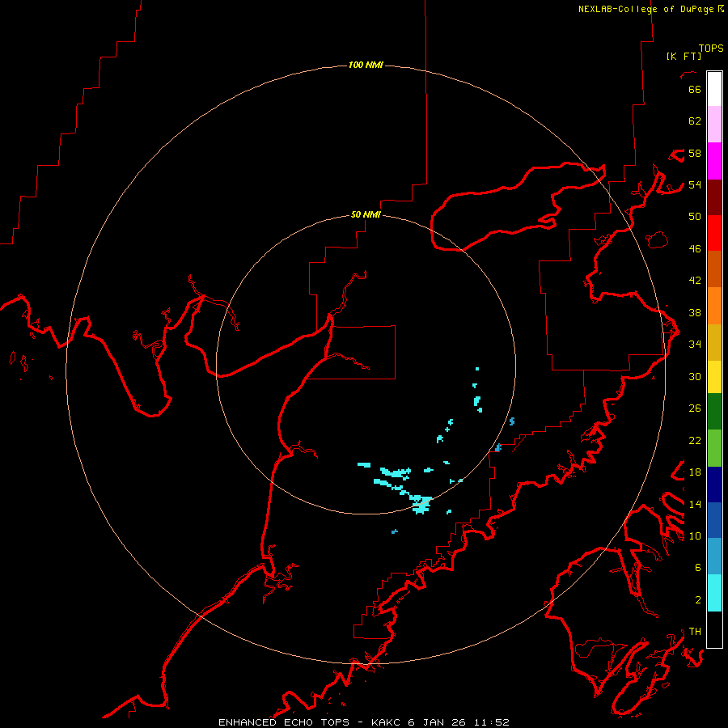Click the legend value 10
Image resolution: width=728 pixels, height=728 pixels.
tap(695, 536)
